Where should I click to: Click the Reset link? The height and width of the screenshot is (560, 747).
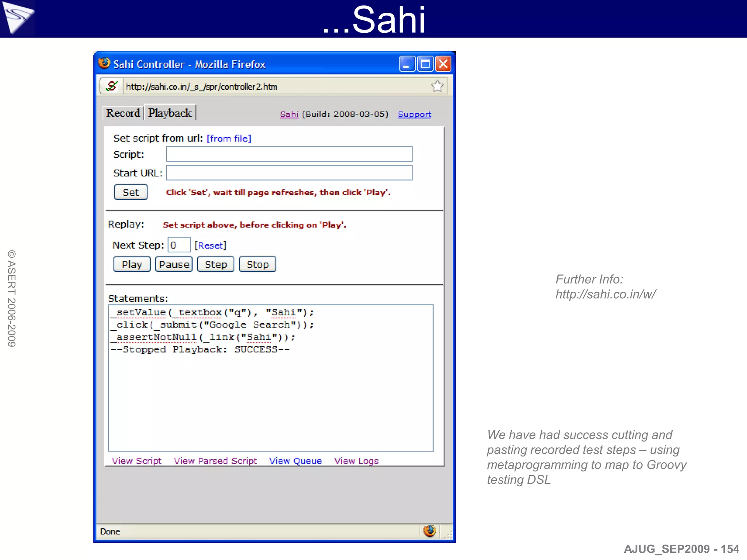[210, 245]
